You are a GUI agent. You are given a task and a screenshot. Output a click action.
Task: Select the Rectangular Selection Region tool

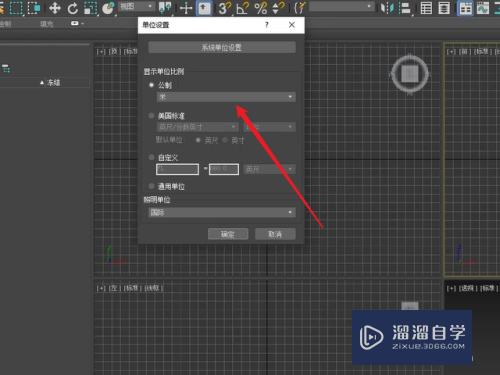tap(16, 8)
